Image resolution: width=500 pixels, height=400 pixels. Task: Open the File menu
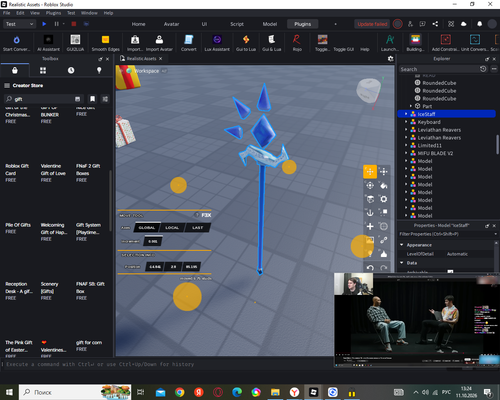click(x=7, y=13)
